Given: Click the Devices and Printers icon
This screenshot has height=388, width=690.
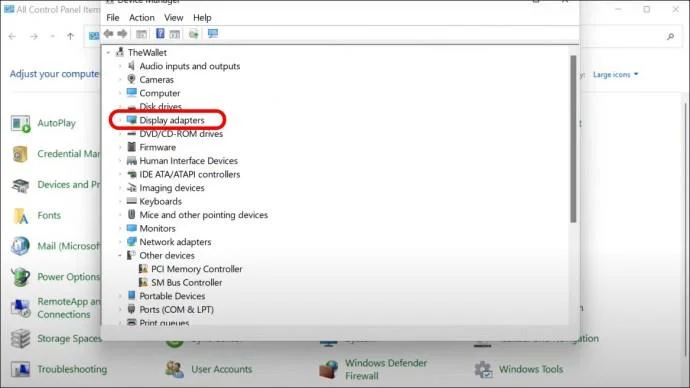Looking at the screenshot, I should [20, 185].
